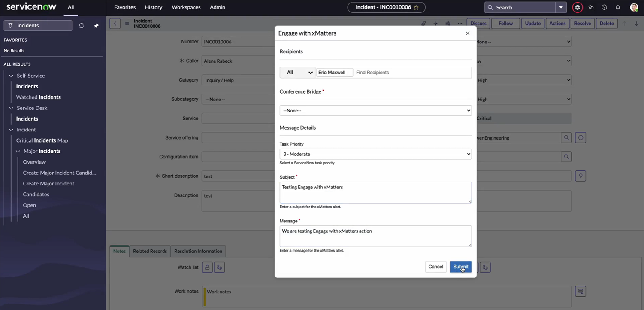
Task: Click the Assignment group lookup magnifier icon
Action: click(x=566, y=138)
